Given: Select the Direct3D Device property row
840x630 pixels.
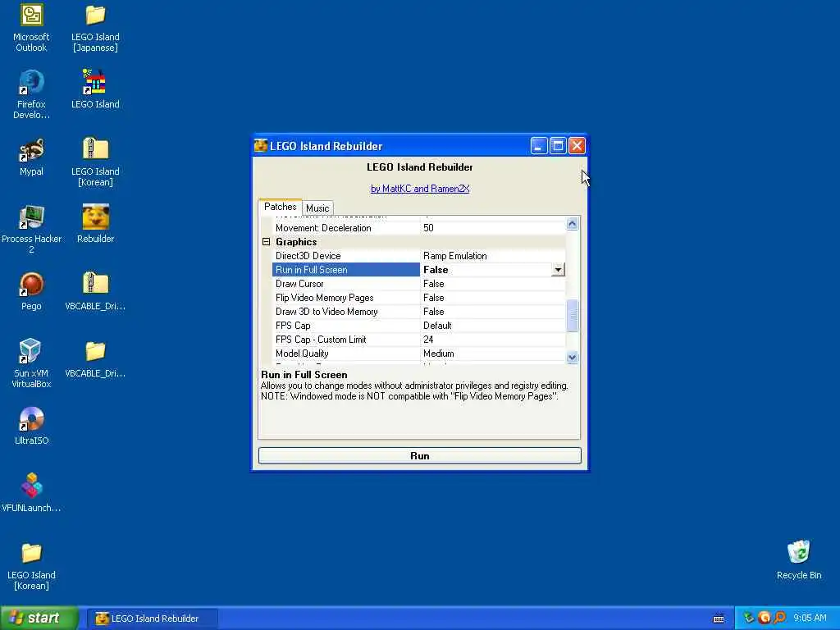Looking at the screenshot, I should click(418, 256).
